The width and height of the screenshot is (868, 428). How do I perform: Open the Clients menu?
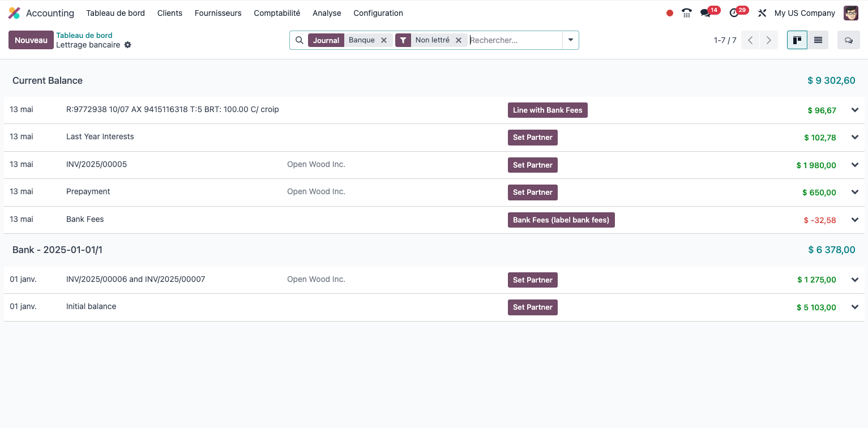[170, 13]
